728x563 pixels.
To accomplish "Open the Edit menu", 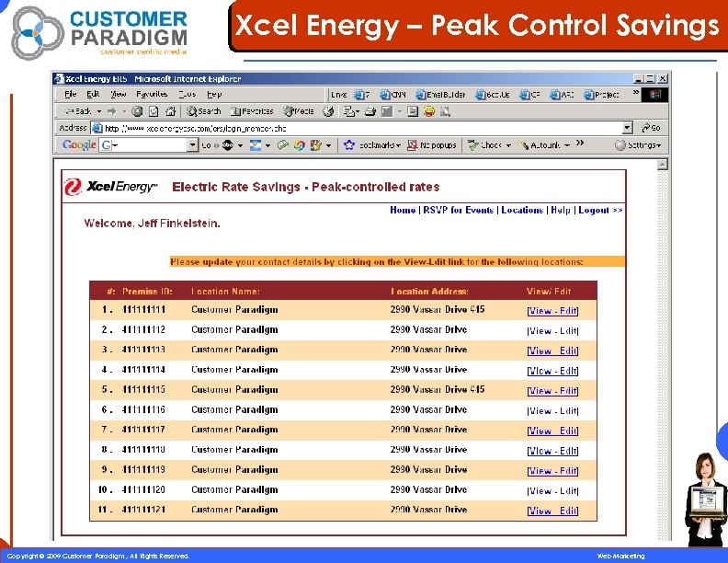I will [x=94, y=95].
